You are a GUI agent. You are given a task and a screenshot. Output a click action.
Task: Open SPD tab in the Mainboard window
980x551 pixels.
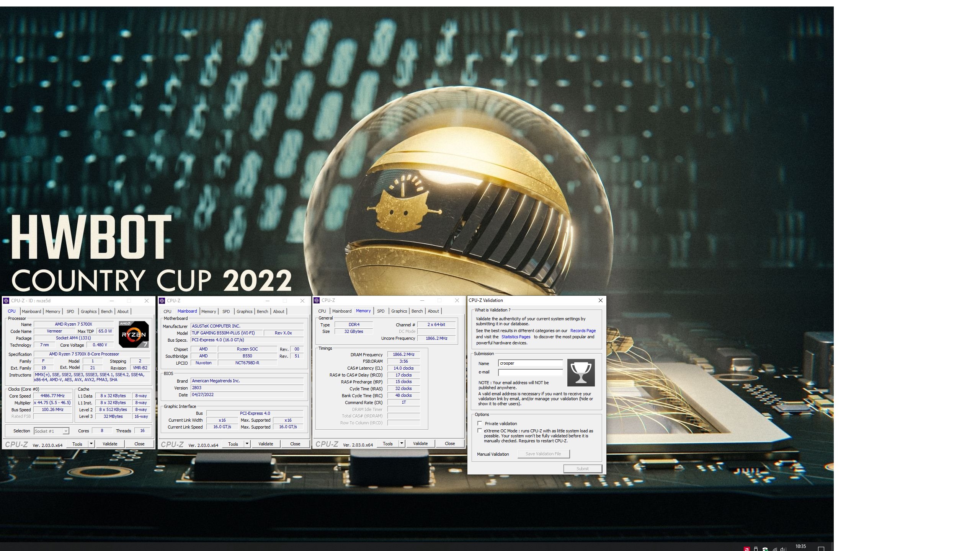tap(226, 311)
